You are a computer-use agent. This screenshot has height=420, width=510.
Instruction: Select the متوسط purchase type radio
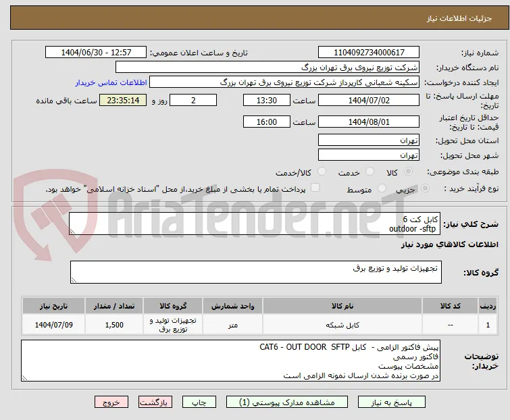click(382, 188)
